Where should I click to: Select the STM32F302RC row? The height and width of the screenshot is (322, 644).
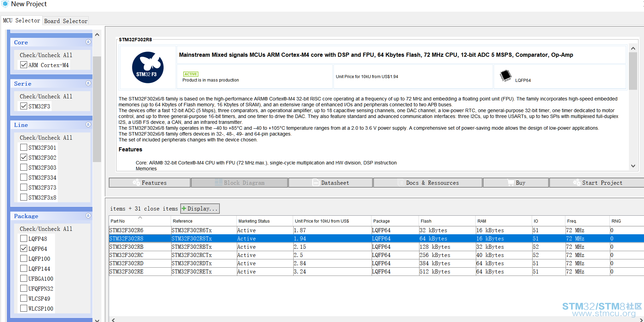376,255
